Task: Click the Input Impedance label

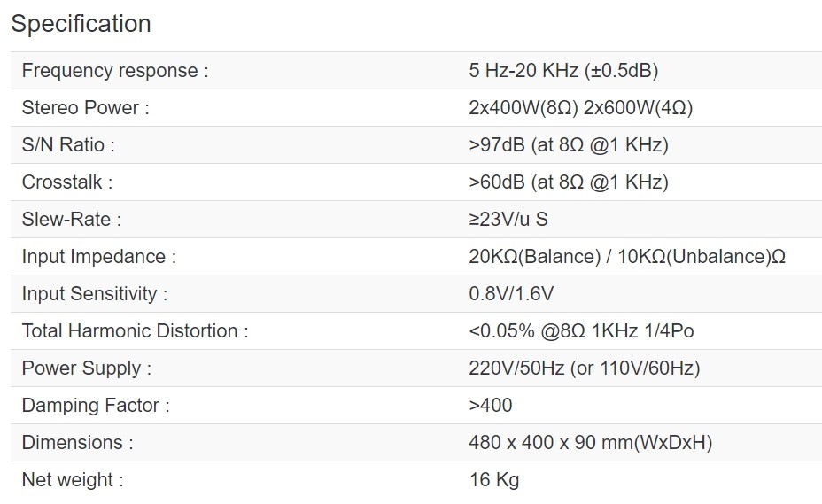Action: point(99,257)
